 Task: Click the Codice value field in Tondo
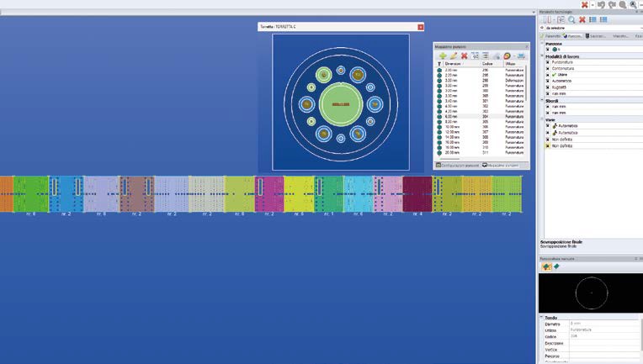[603, 336]
